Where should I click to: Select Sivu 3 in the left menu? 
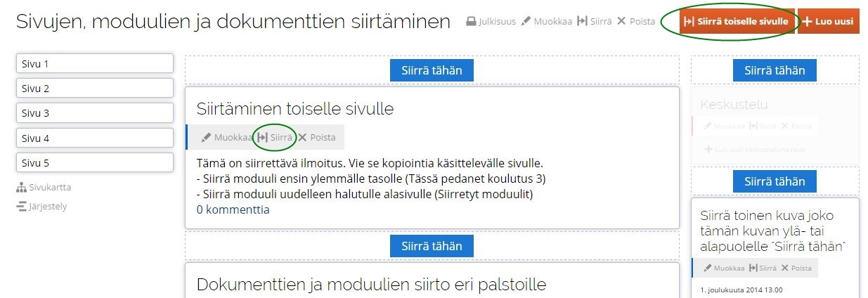(94, 113)
